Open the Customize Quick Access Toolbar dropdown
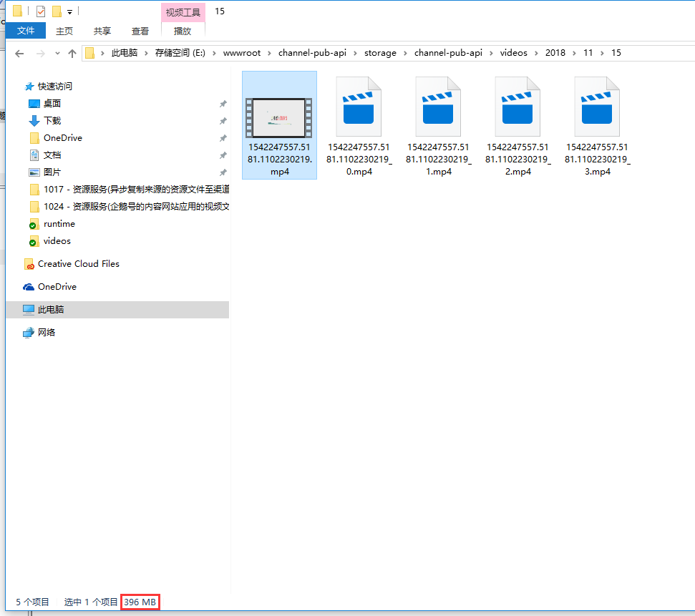 click(x=69, y=12)
